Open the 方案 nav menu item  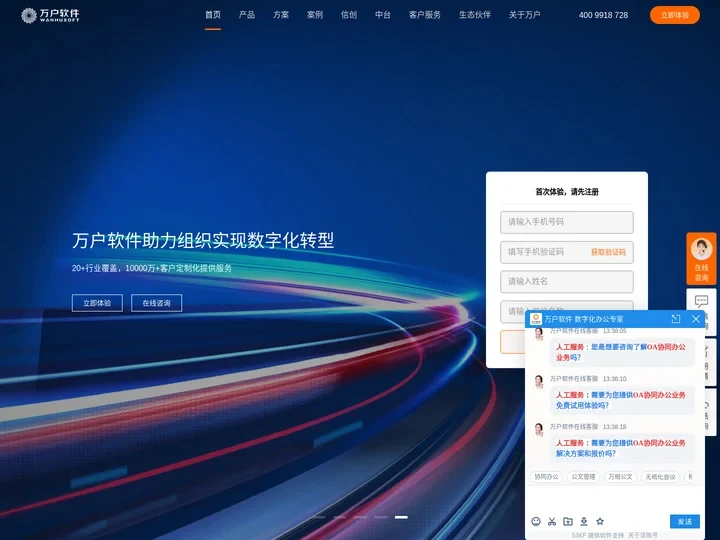coord(281,15)
